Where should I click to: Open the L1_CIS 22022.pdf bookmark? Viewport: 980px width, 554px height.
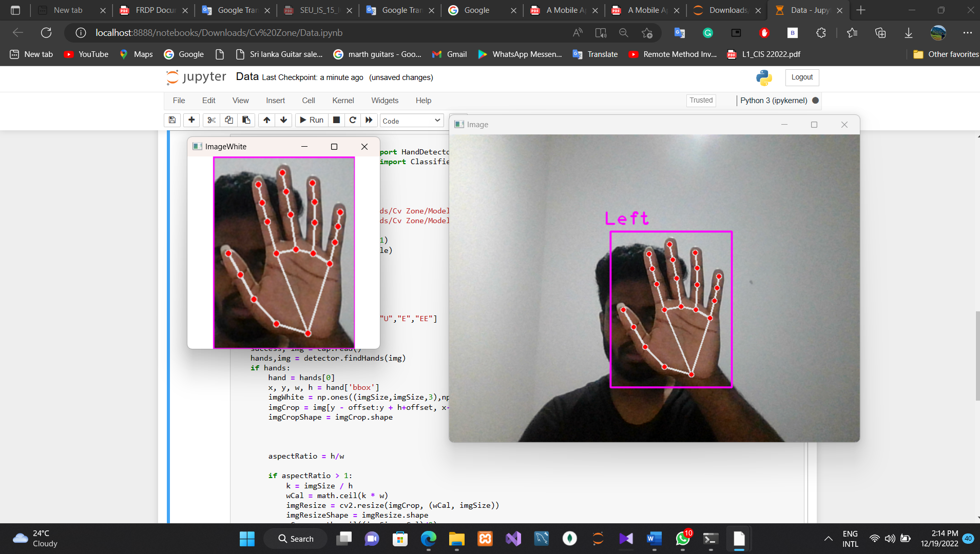(764, 54)
